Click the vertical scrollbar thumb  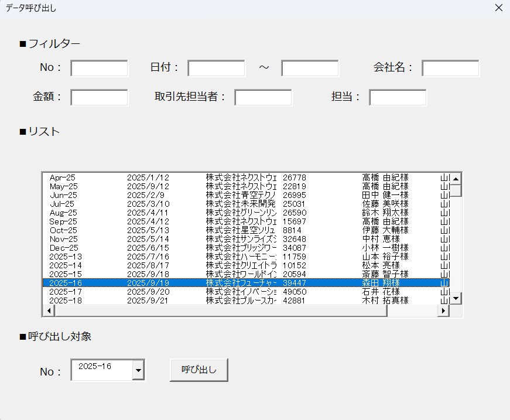pyautogui.click(x=456, y=190)
